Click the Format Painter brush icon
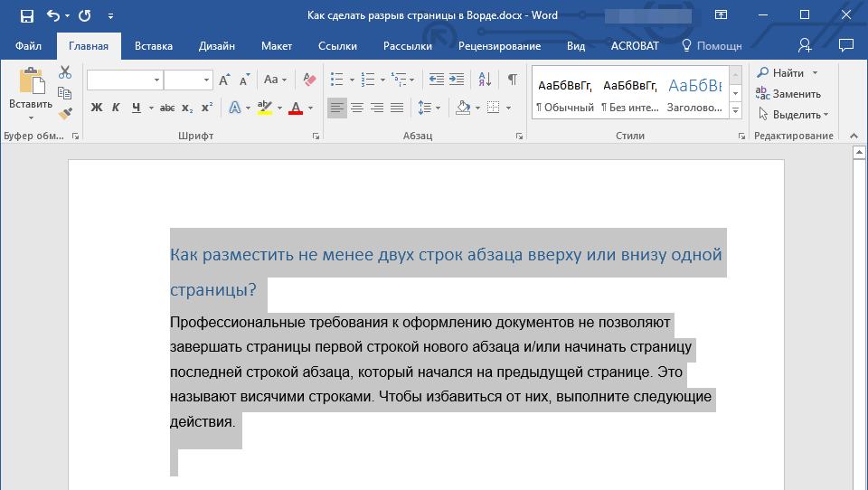The height and width of the screenshot is (490, 868). [64, 113]
